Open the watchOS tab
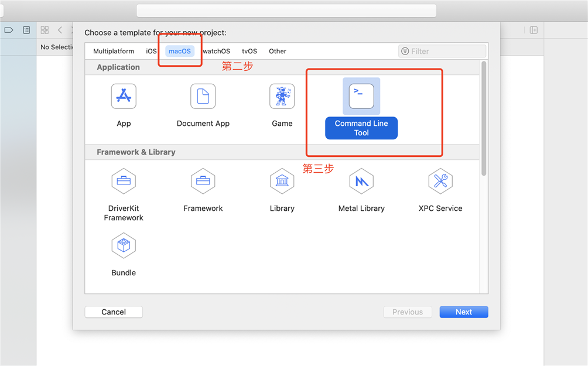This screenshot has width=588, height=366. click(x=216, y=52)
